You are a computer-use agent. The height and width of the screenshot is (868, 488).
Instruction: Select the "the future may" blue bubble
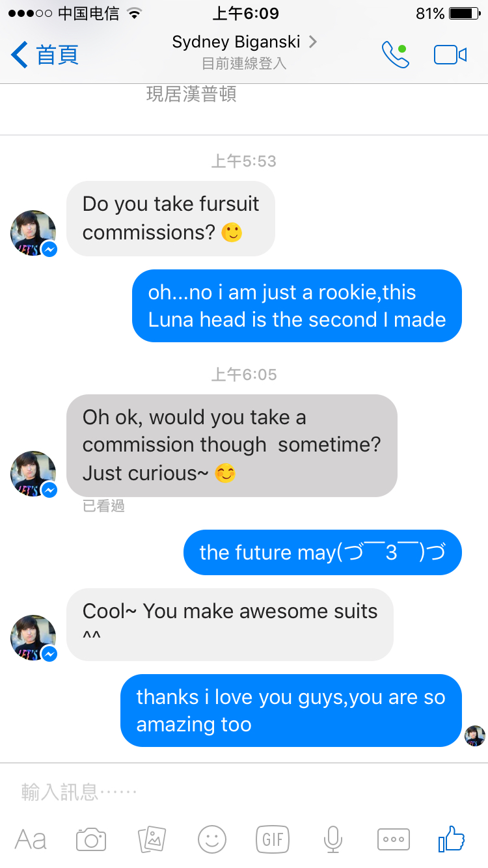pos(322,552)
